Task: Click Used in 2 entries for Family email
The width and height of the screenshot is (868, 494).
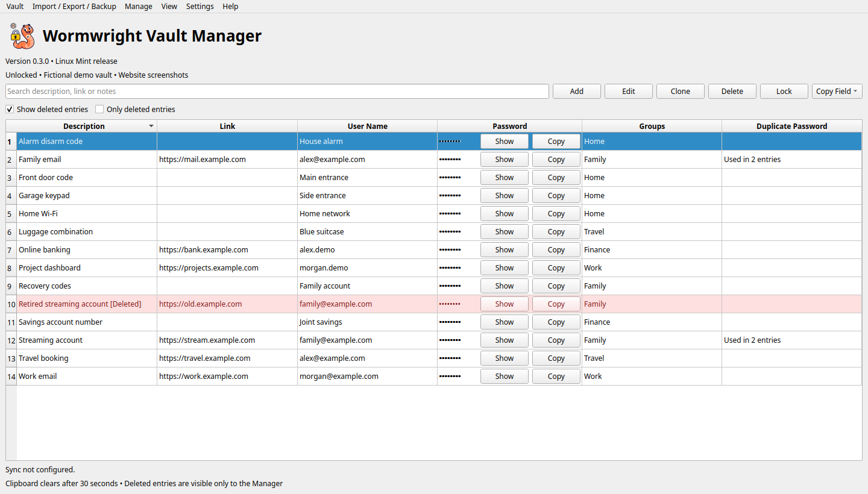Action: 791,160
